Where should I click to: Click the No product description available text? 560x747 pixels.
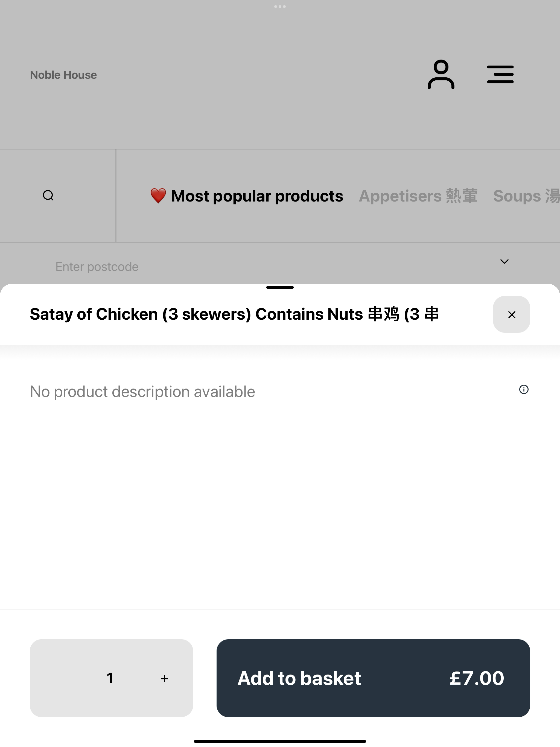click(x=142, y=392)
